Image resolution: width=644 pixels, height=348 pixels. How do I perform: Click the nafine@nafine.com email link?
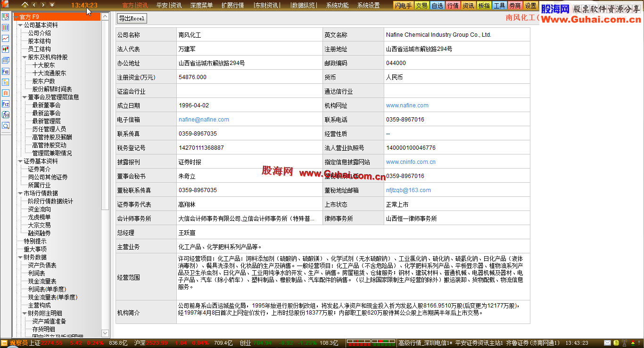204,120
